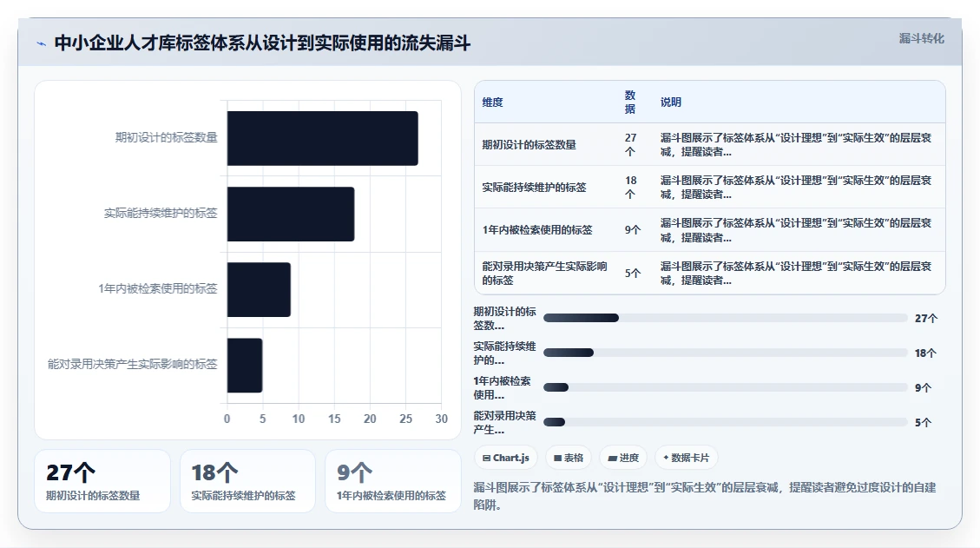The height and width of the screenshot is (548, 980).
Task: Click the 能对录用决策产生实际影响的标签 chart bar
Action: pyautogui.click(x=245, y=366)
